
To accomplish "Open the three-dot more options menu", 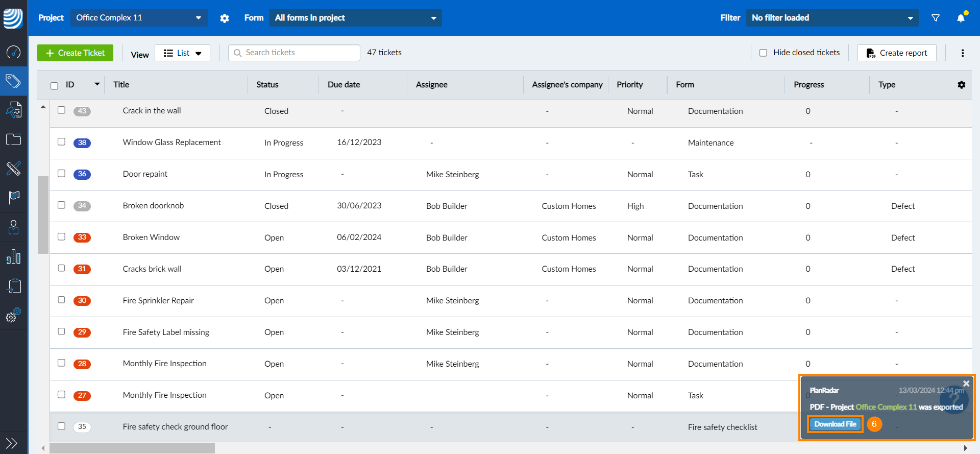I will pyautogui.click(x=963, y=53).
